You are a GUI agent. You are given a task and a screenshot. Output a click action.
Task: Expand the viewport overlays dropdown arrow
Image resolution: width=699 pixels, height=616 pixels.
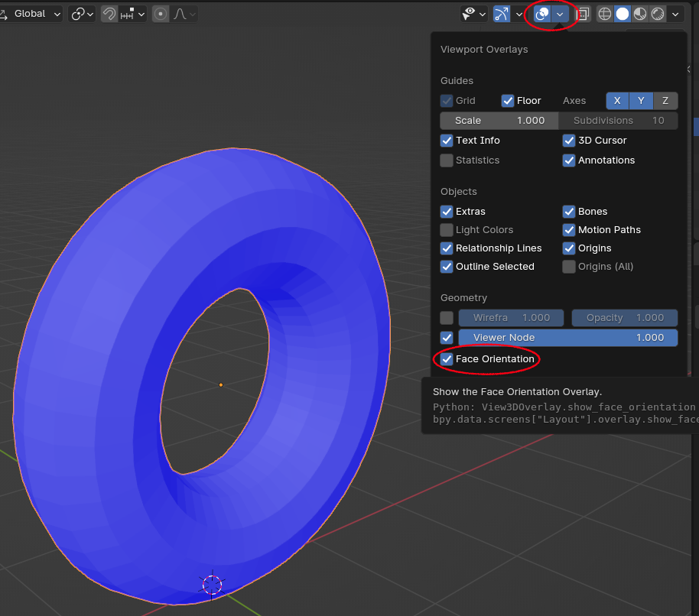click(560, 14)
